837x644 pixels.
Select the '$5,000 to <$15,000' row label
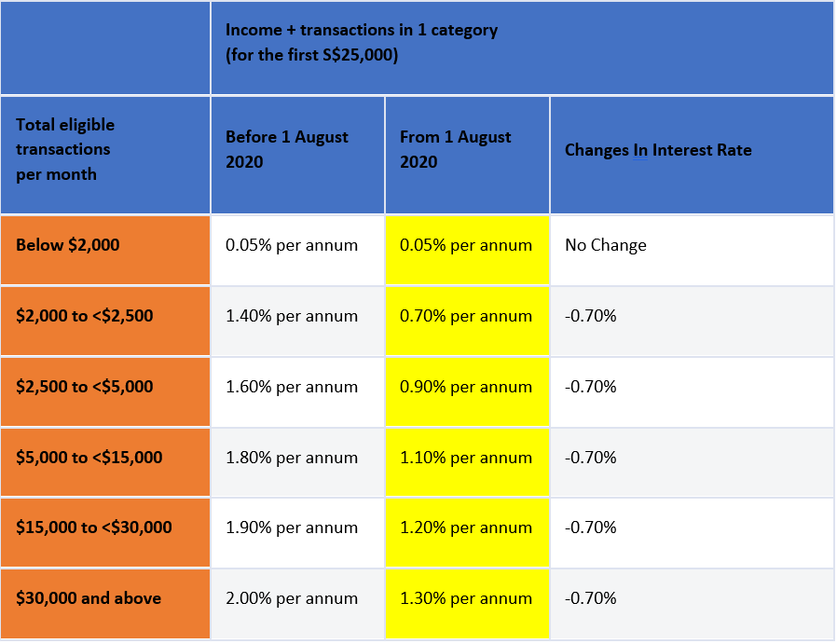pyautogui.click(x=89, y=458)
